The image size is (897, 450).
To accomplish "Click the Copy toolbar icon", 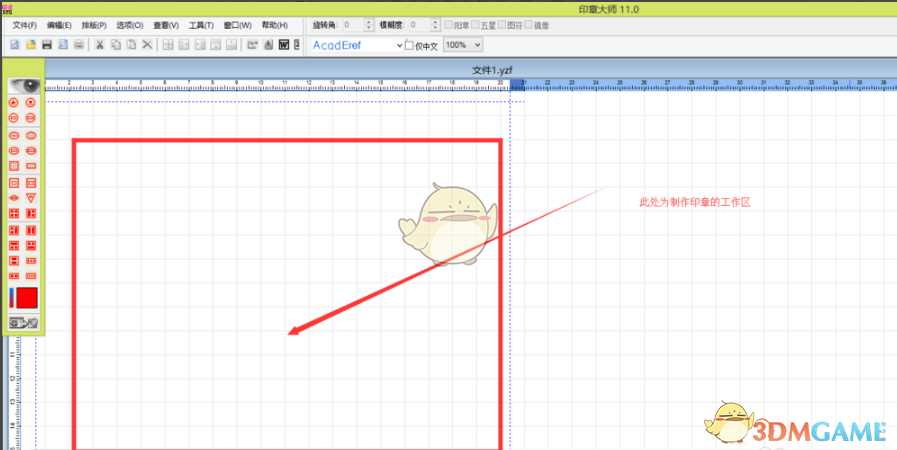I will pos(116,45).
